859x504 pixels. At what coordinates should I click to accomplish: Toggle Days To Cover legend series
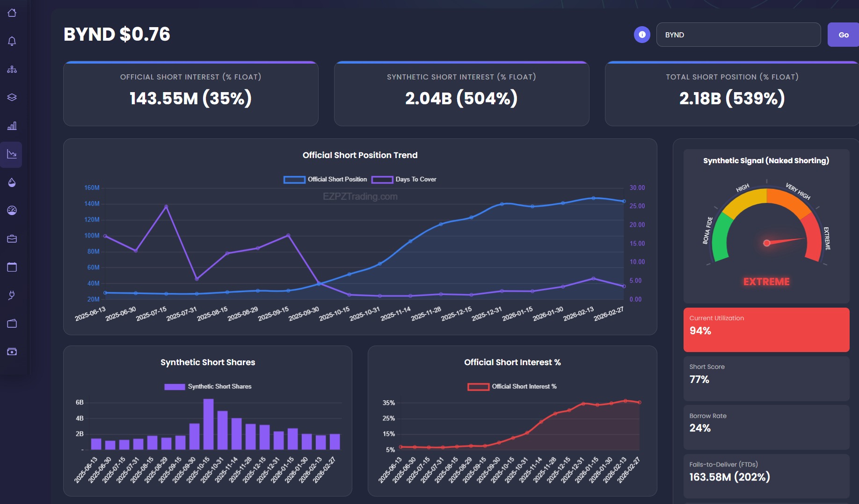pos(404,180)
